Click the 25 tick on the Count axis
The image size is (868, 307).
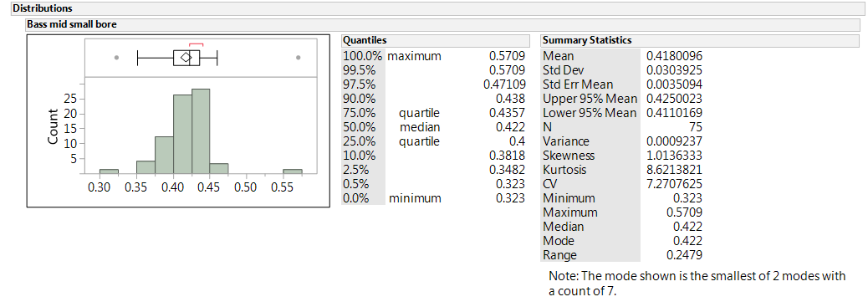pyautogui.click(x=70, y=100)
